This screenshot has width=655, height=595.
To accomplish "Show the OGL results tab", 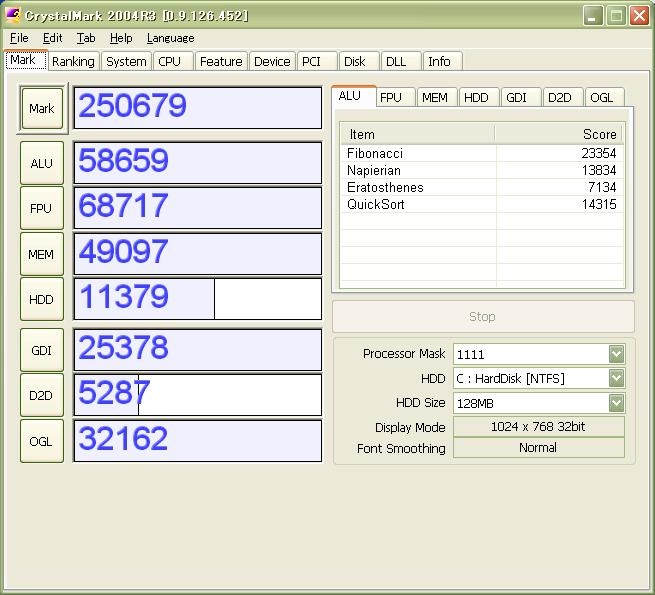I will (x=601, y=97).
